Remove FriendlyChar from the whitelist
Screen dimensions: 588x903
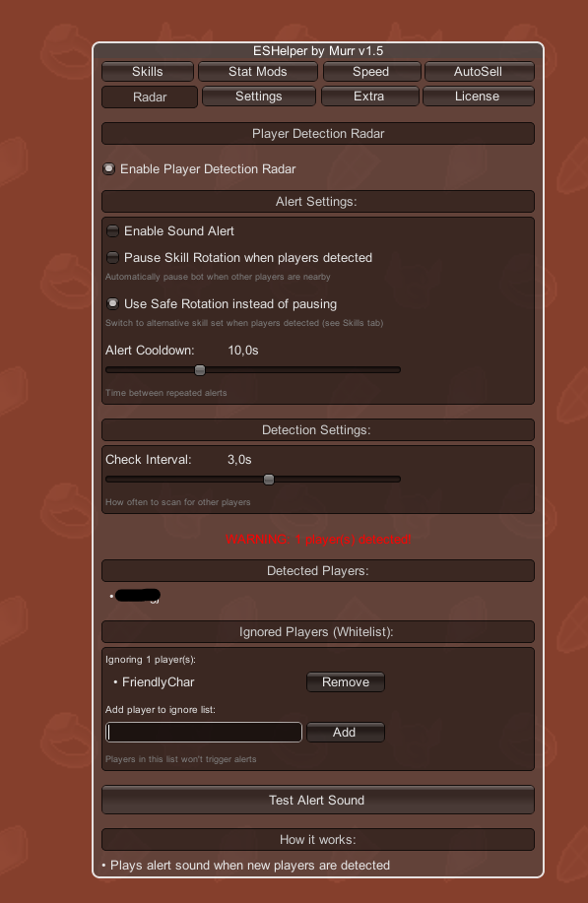346,682
